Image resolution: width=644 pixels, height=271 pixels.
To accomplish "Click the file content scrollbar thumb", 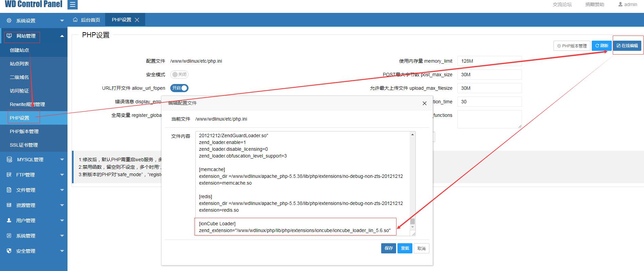I will click(x=412, y=222).
